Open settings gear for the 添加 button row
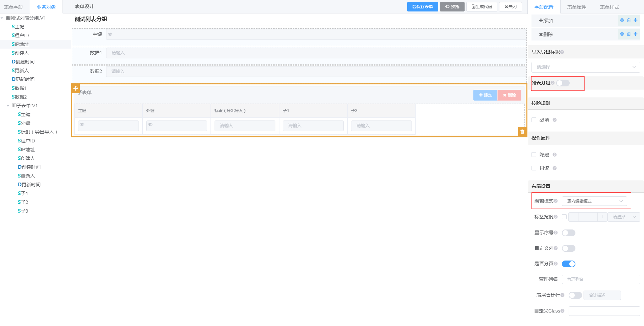 point(622,20)
